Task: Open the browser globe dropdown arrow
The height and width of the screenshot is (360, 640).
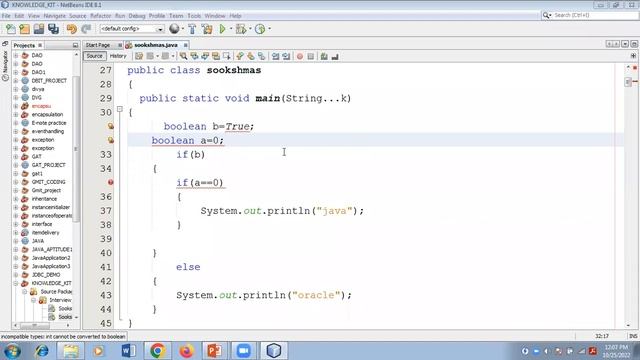Action: pos(182,29)
